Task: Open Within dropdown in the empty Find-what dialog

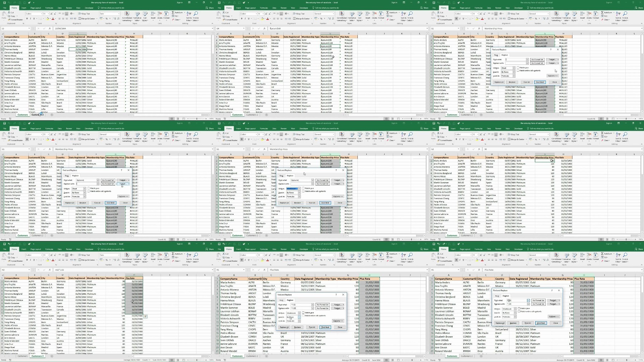Action: pos(514,68)
